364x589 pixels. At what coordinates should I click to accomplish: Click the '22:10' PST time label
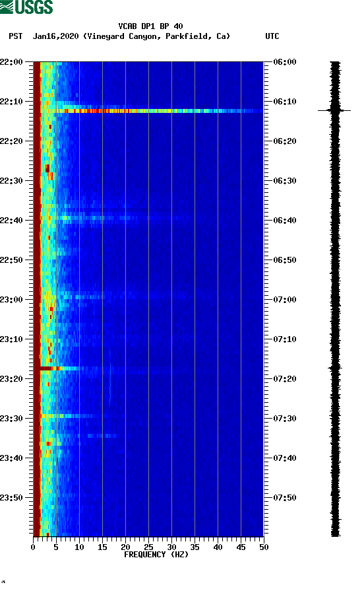[11, 102]
